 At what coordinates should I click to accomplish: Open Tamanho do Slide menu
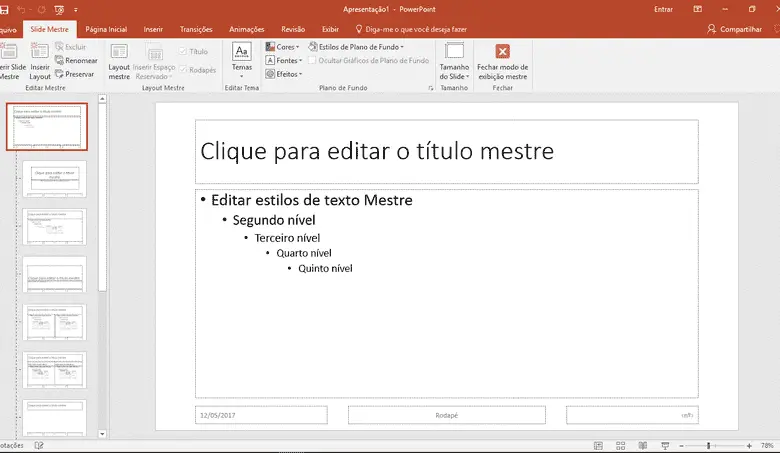coord(454,62)
